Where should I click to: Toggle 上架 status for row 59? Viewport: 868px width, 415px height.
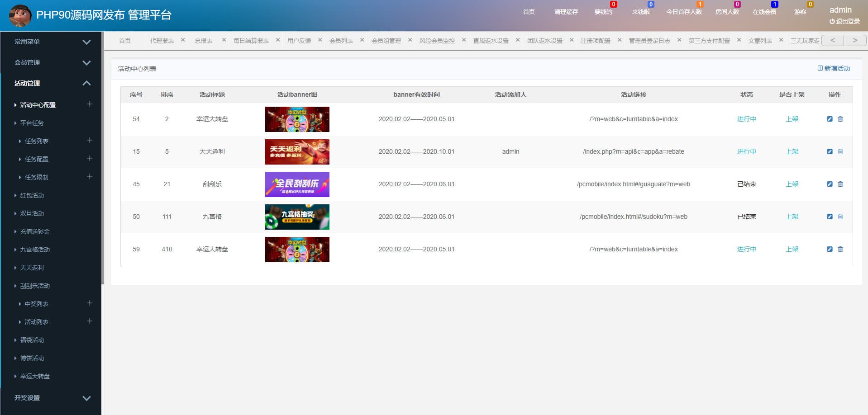coord(792,249)
